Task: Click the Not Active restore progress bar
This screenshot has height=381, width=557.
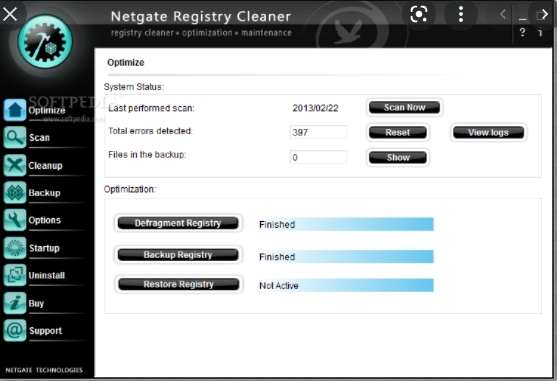Action: click(346, 285)
